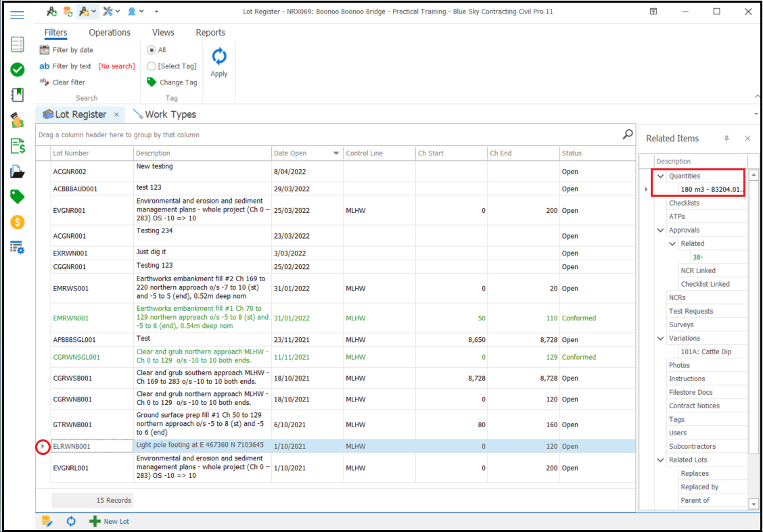Select the Checklists item in Related Items

[684, 203]
